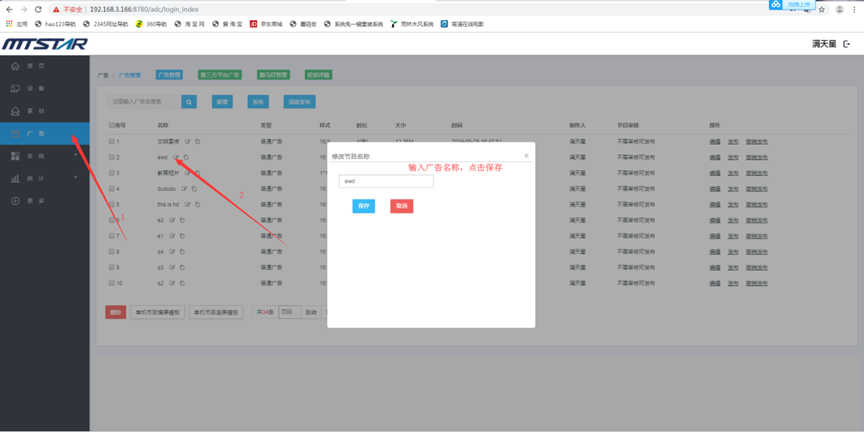Click the 统计 chart icon in the sidebar
Viewport: 864px width, 434px height.
tap(15, 179)
